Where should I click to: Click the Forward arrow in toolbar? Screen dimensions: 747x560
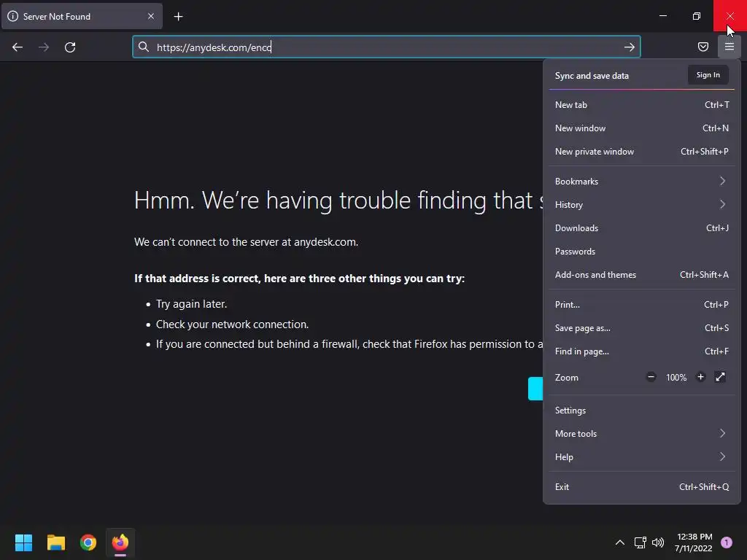tap(44, 47)
